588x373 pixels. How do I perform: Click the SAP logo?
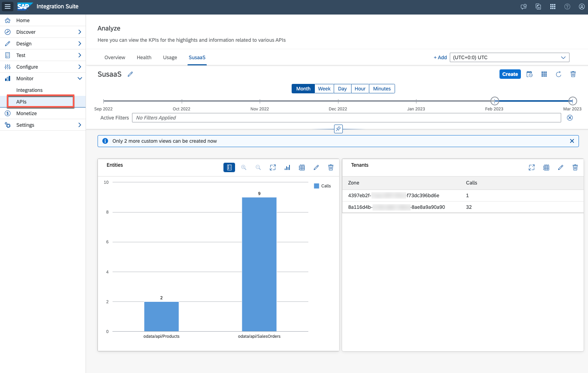click(25, 7)
